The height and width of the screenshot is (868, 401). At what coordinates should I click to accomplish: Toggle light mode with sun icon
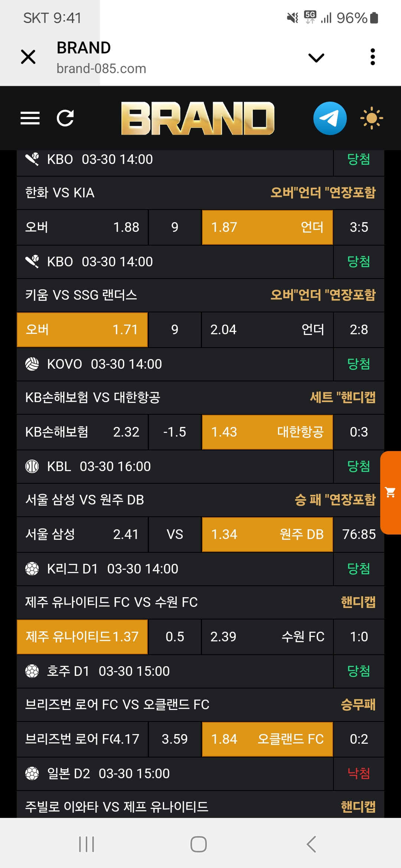[x=371, y=118]
